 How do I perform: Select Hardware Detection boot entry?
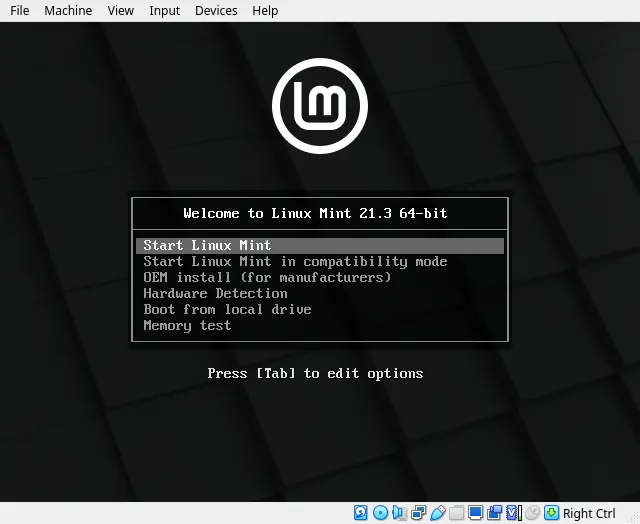pos(320,293)
